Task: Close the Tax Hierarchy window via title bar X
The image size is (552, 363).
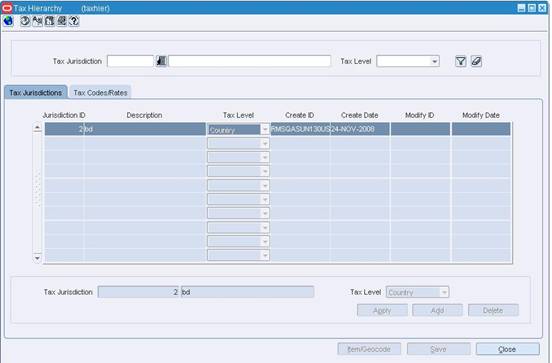Action: [542, 8]
